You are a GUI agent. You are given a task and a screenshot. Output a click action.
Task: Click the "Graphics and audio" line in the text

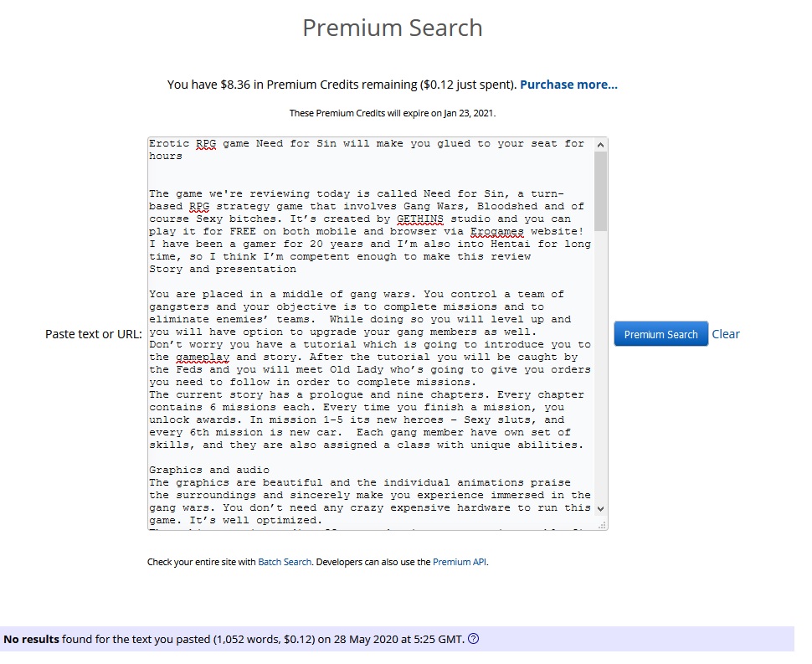209,470
